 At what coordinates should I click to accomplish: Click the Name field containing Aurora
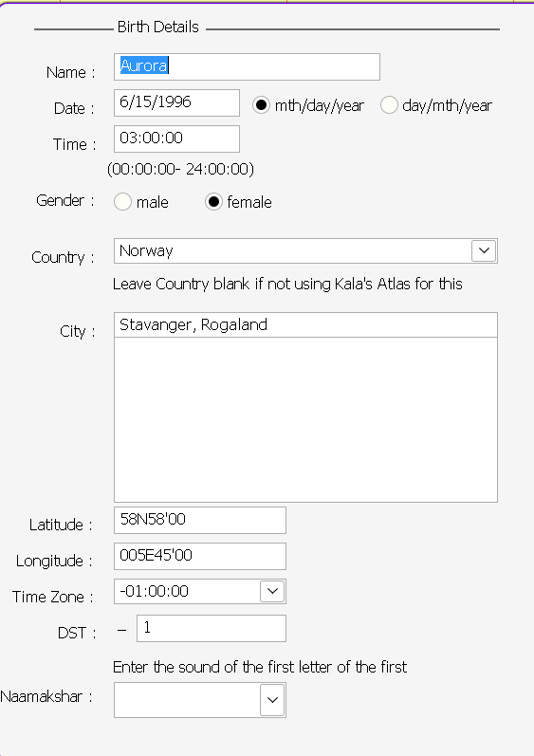[x=247, y=66]
